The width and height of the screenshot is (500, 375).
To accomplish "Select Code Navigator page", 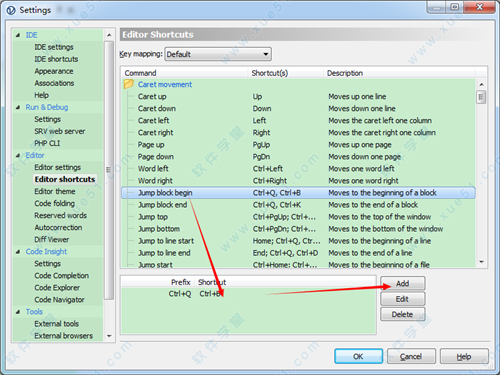I will (59, 300).
